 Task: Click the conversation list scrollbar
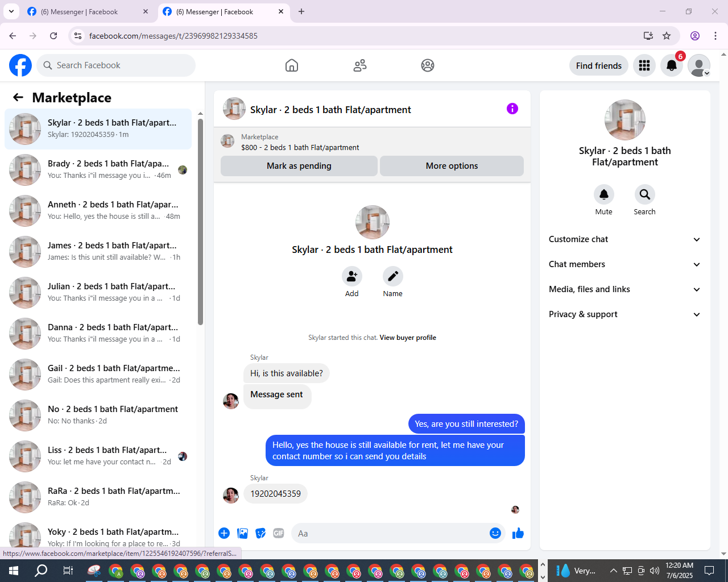pos(200,222)
